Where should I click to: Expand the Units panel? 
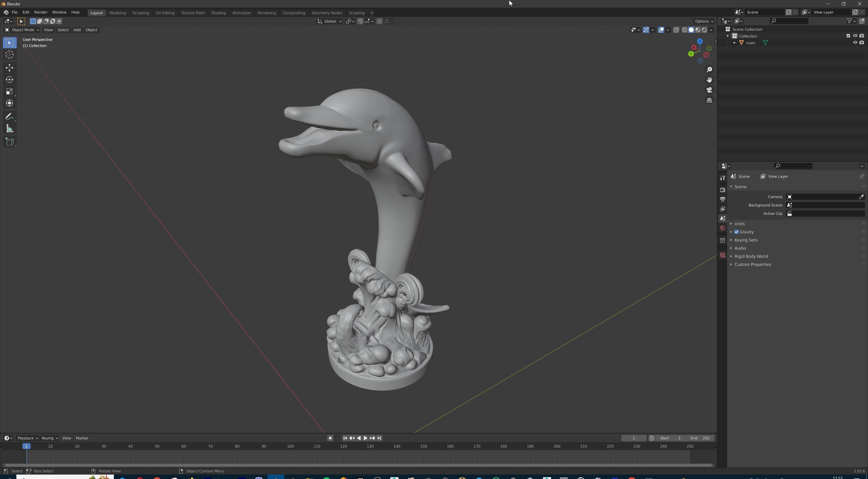click(739, 224)
